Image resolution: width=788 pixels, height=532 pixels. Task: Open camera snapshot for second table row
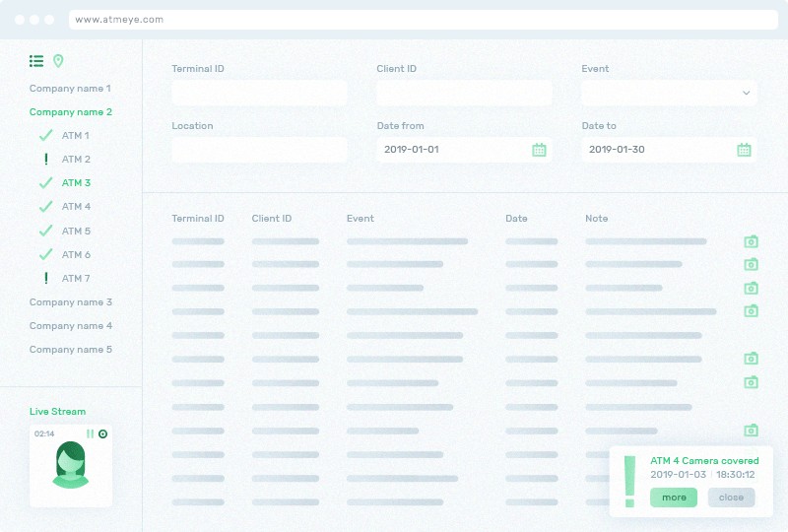[751, 264]
